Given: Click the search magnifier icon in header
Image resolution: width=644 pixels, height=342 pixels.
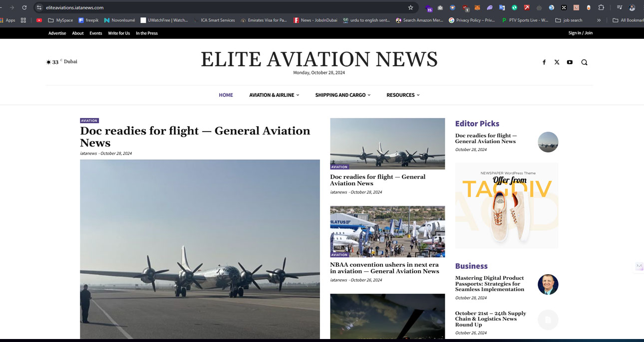Looking at the screenshot, I should point(584,62).
